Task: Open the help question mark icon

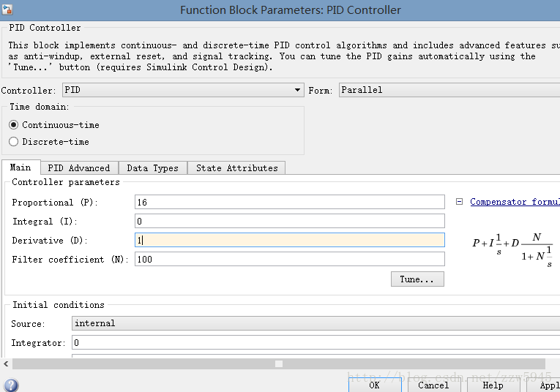Action: 11,385
